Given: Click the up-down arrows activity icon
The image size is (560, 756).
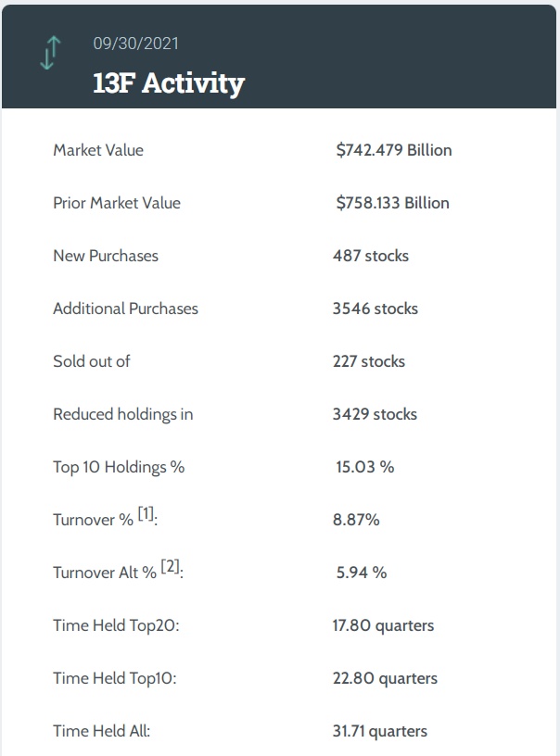Looking at the screenshot, I should 49,53.
